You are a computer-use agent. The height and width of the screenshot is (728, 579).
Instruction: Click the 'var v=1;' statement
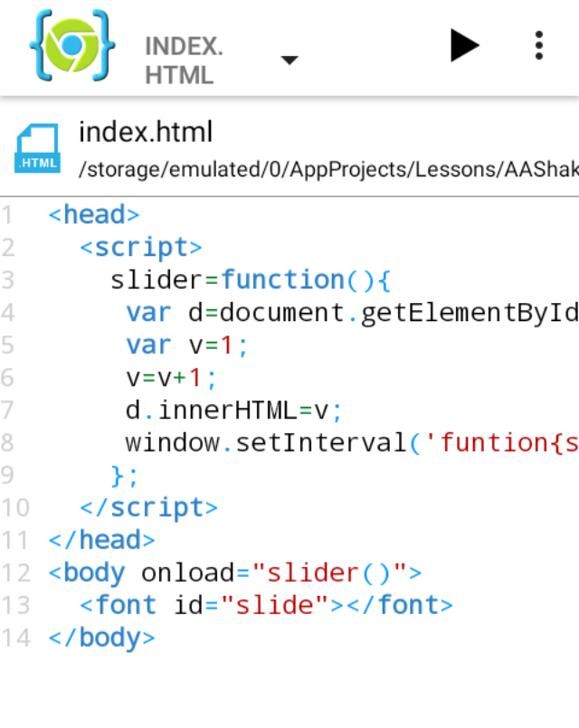[186, 345]
